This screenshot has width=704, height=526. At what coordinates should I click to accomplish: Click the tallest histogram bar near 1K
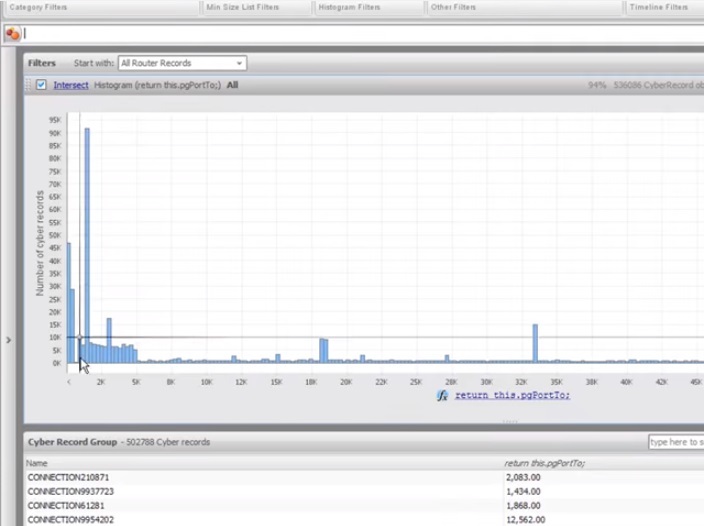point(87,245)
